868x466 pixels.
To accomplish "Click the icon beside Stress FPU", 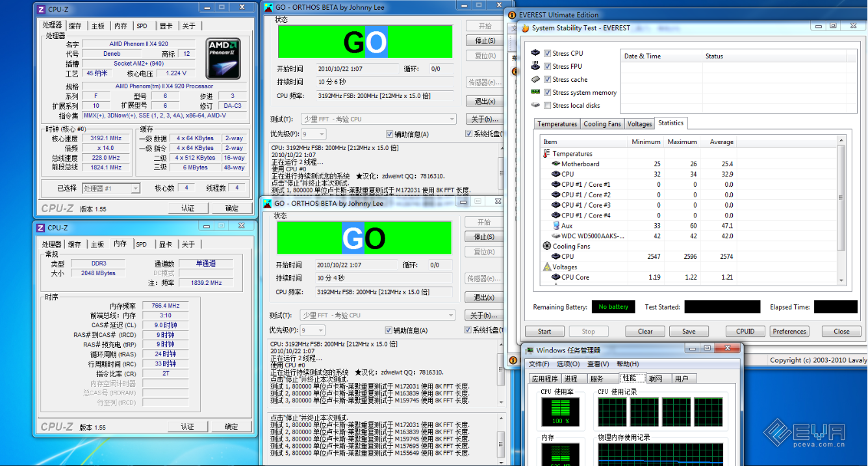I will coord(535,66).
